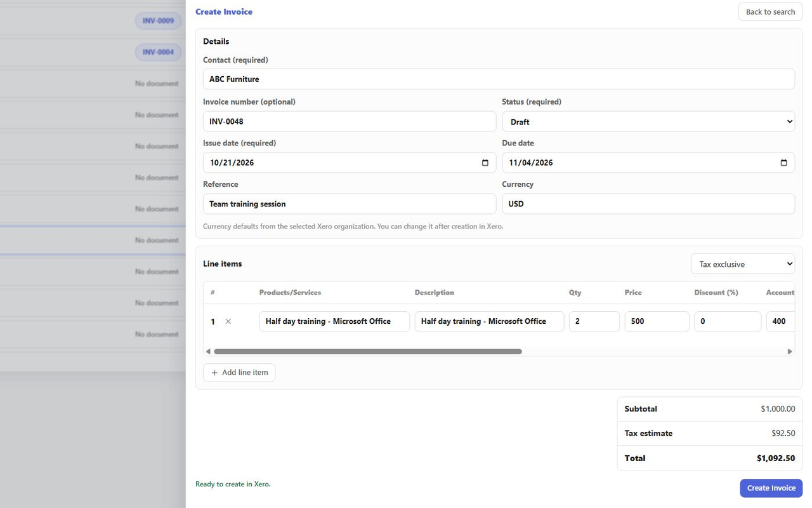Click the Total amount $1,092.50
812x508 pixels.
click(x=776, y=458)
